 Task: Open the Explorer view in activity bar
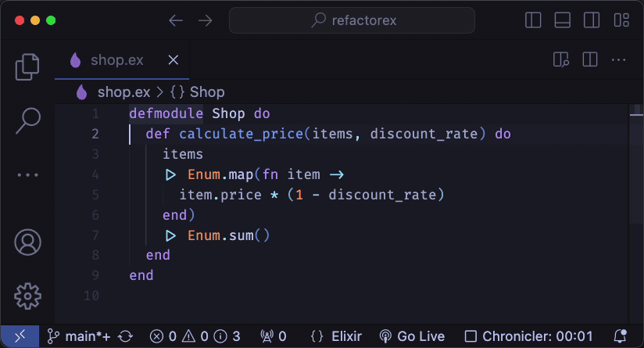tap(27, 67)
